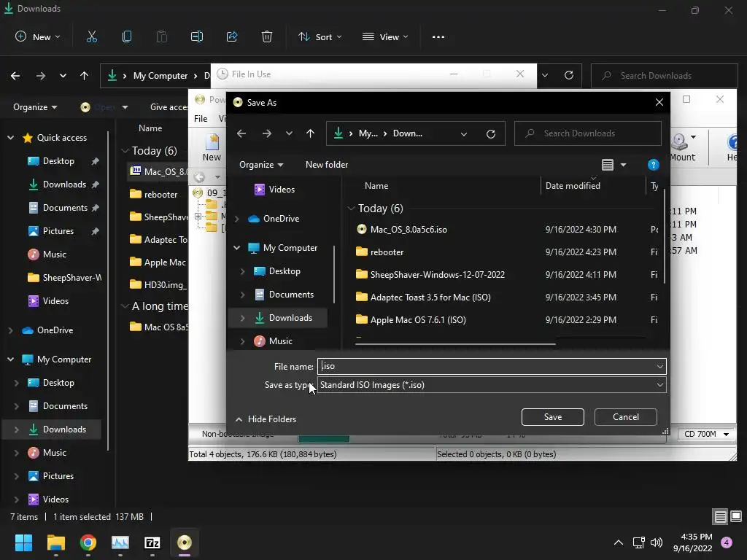The image size is (747, 560).
Task: Switch Explorer to large thumbnails view icon
Action: pos(736,516)
